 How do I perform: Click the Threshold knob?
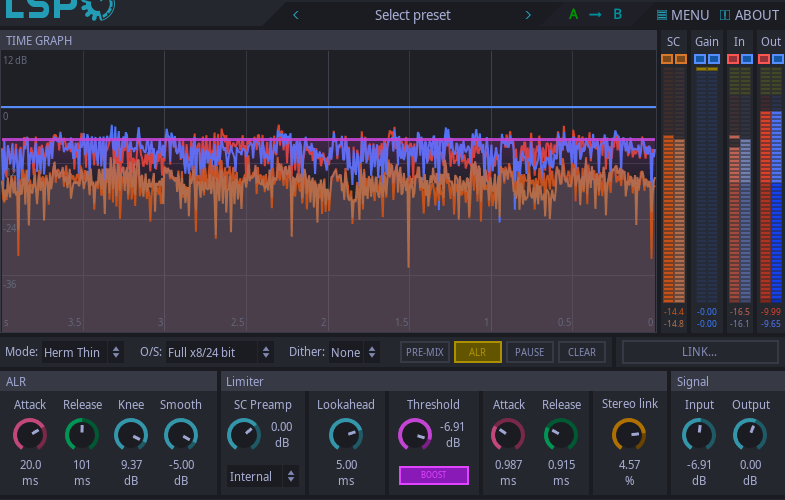coord(415,434)
